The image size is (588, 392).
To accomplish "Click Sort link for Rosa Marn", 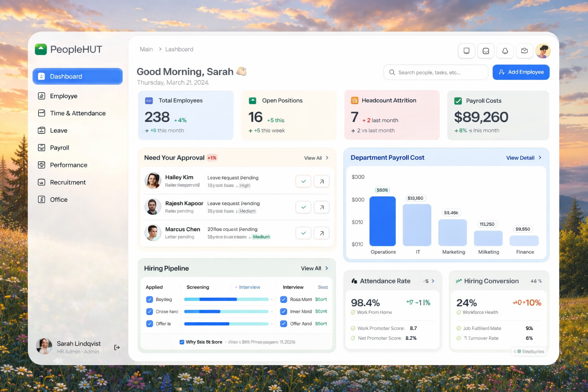I will pos(321,299).
